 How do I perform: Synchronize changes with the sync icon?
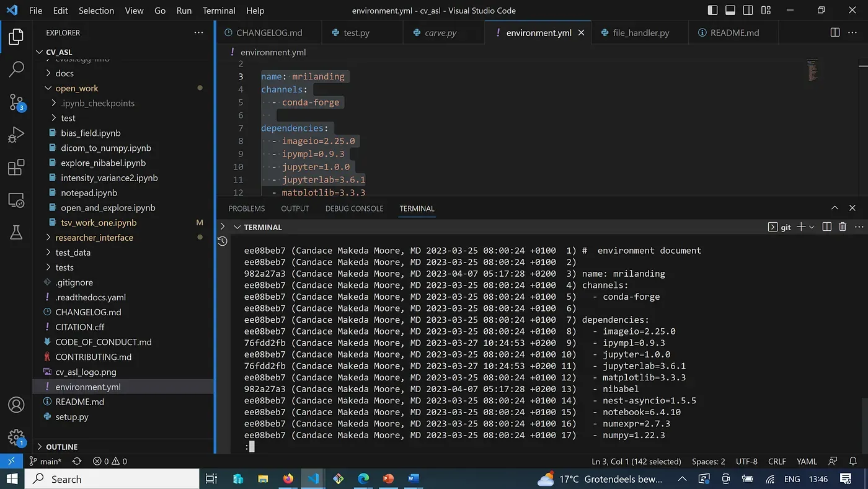[x=77, y=461]
